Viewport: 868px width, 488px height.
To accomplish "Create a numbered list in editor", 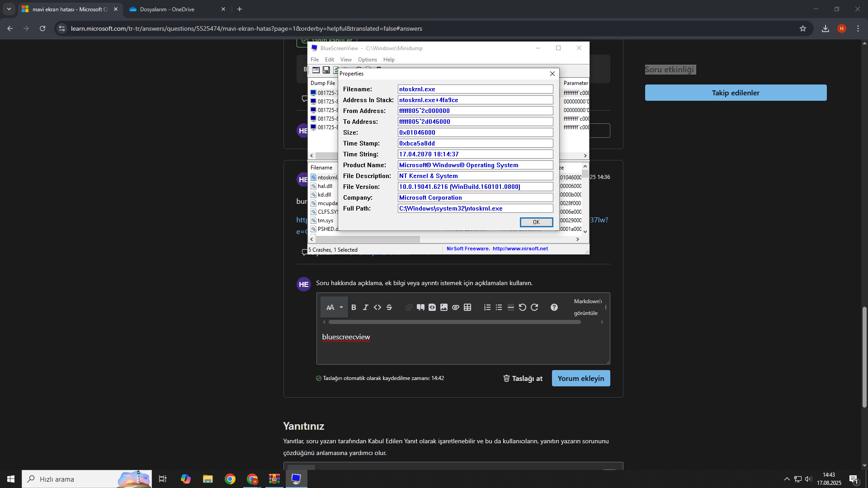I will pyautogui.click(x=487, y=307).
